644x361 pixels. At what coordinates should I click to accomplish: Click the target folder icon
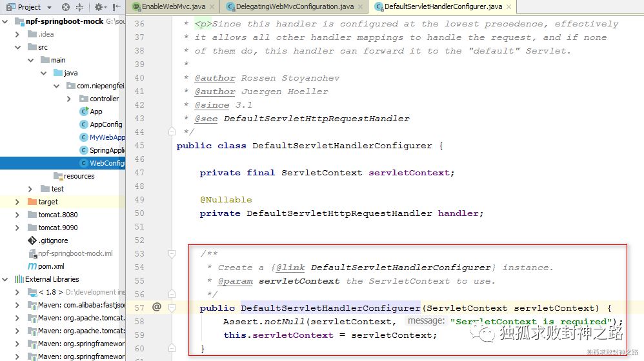[x=32, y=202]
